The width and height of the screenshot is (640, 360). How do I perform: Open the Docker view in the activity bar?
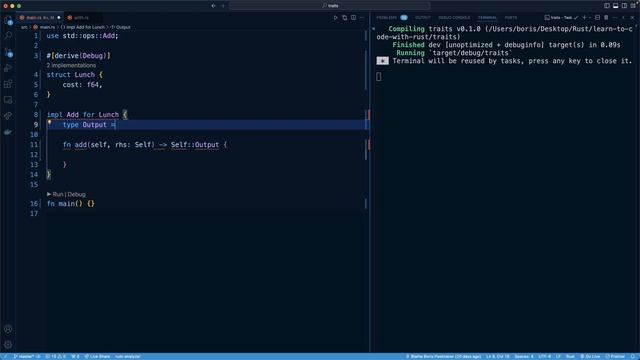pyautogui.click(x=8, y=132)
